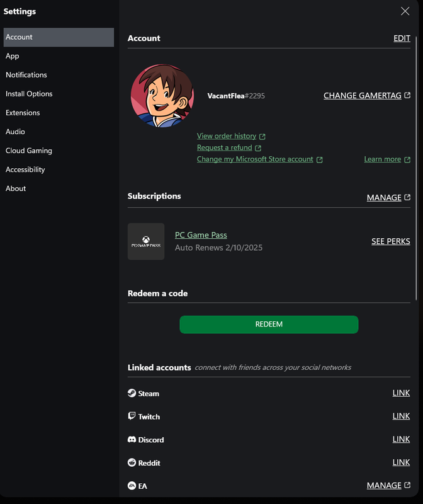
Task: Click the Discord logo icon
Action: (132, 439)
